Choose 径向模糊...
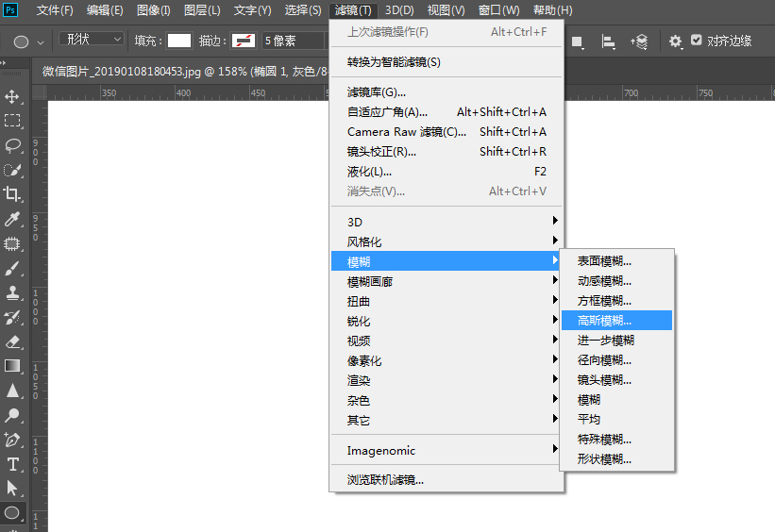The width and height of the screenshot is (775, 532). pos(616,360)
